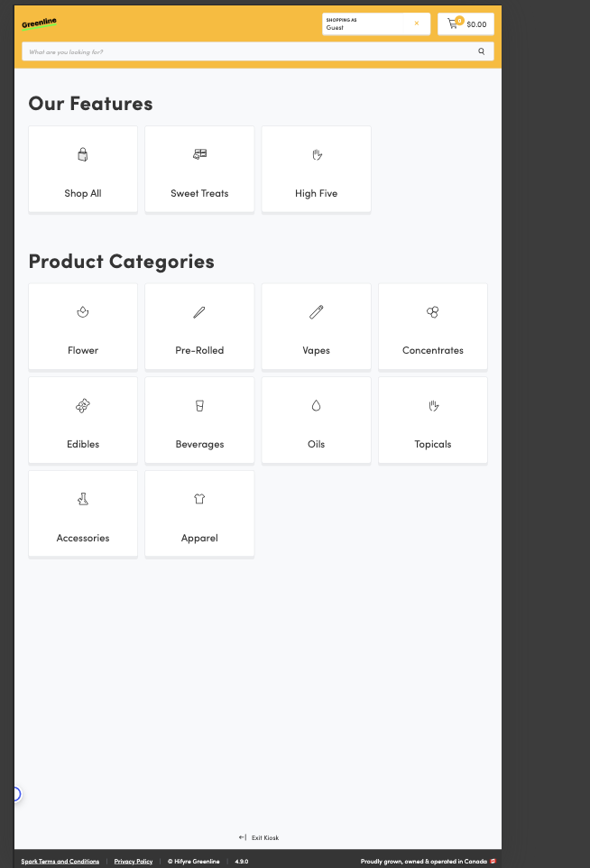Type in the product search field
This screenshot has width=590, height=868.
244,52
